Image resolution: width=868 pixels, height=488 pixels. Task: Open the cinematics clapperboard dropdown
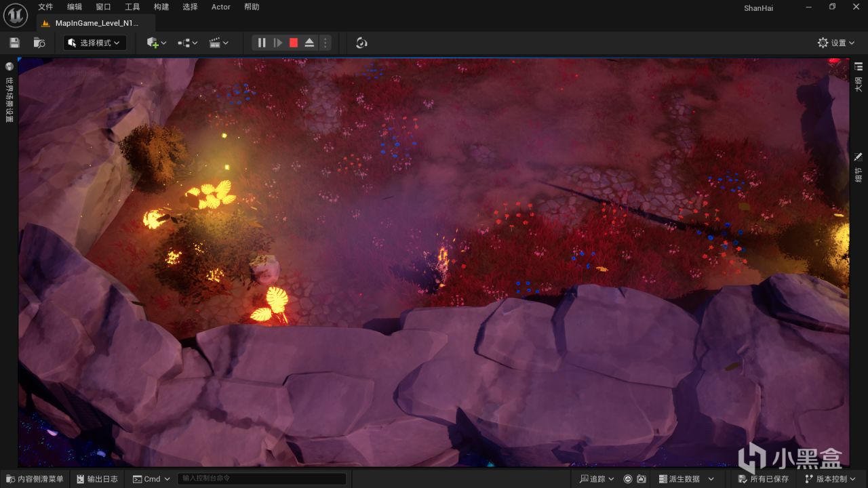tap(219, 43)
